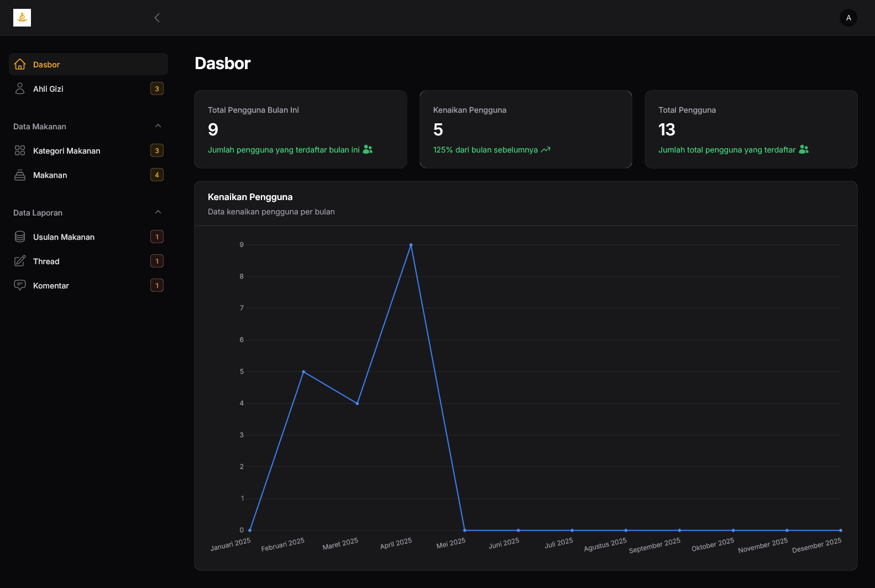Click the Ahli Gizi count badge 3
The height and width of the screenshot is (588, 875).
(x=157, y=88)
